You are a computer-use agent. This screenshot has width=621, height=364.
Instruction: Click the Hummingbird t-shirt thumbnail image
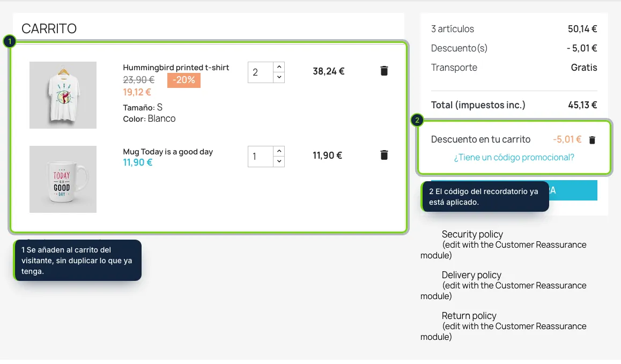(x=63, y=95)
